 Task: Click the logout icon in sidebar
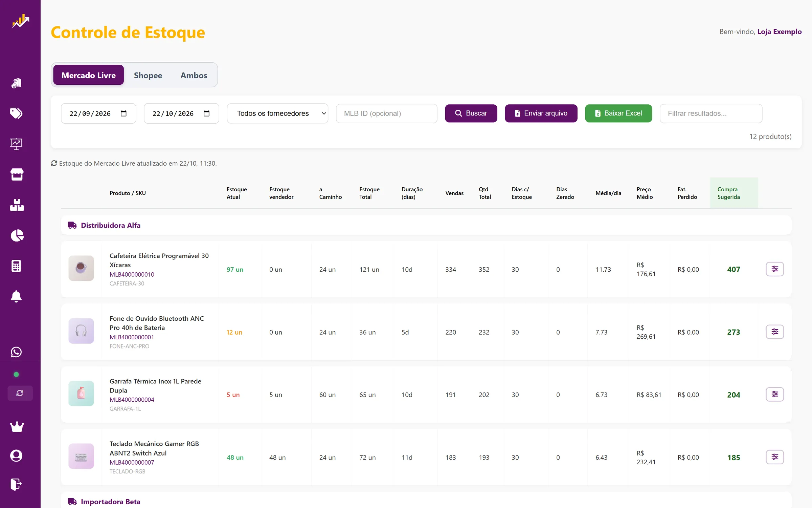click(16, 484)
